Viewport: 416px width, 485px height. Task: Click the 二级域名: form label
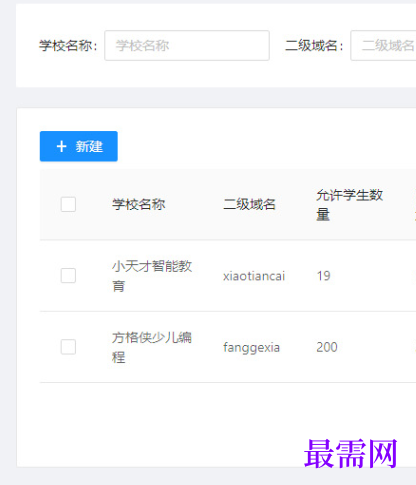click(314, 46)
